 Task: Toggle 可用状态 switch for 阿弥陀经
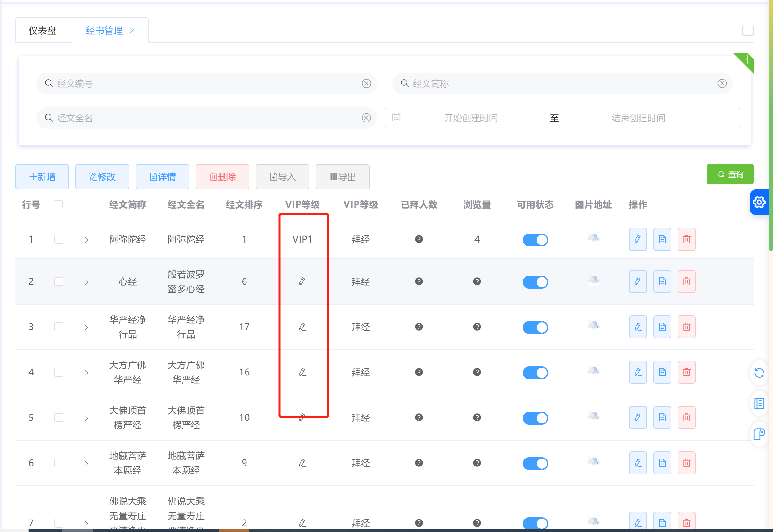click(x=535, y=240)
